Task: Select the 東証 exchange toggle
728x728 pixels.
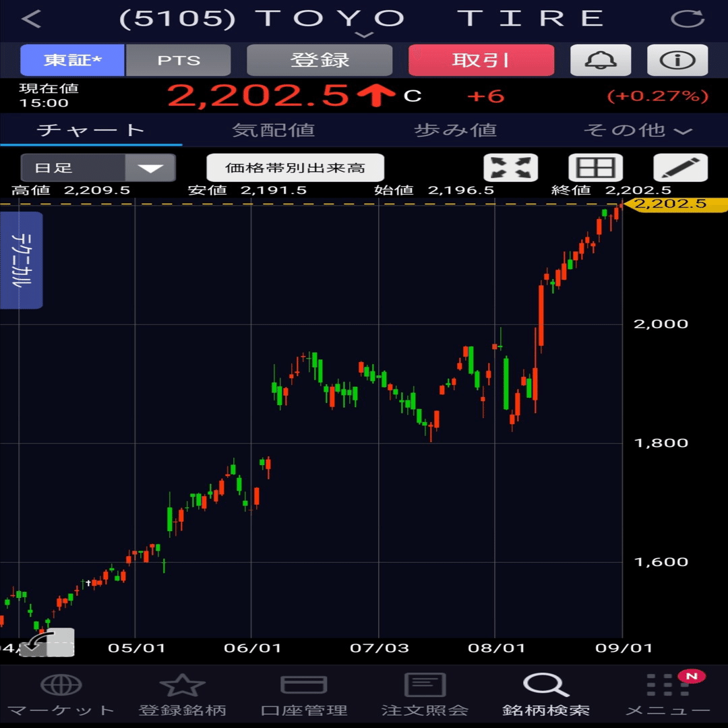Action: tap(72, 60)
